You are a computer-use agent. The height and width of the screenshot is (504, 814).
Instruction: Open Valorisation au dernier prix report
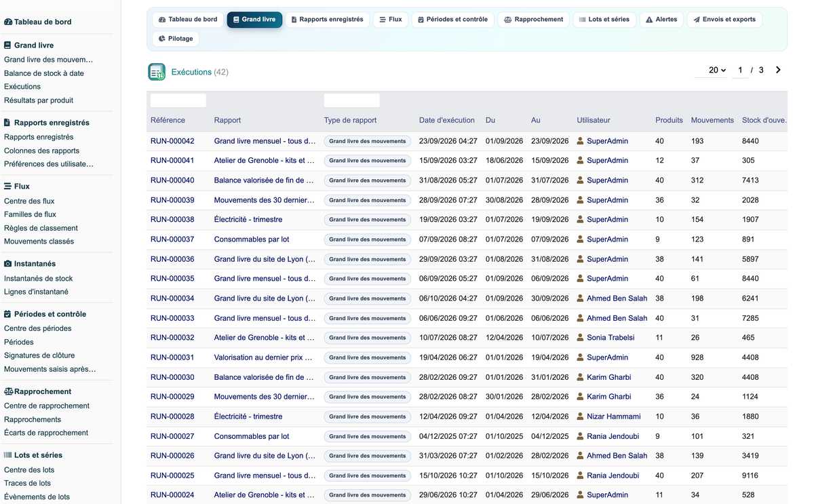point(265,357)
